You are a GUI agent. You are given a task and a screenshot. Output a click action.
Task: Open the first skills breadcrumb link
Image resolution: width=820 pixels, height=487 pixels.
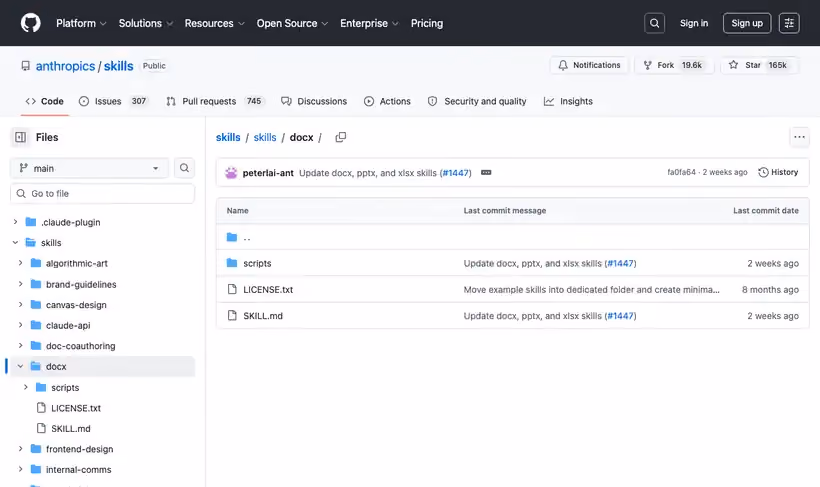coord(228,137)
